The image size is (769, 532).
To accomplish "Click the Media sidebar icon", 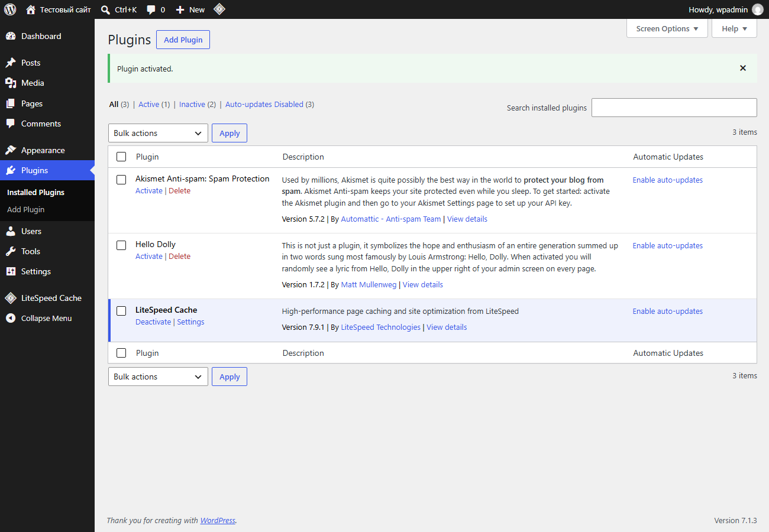I will click(x=11, y=83).
